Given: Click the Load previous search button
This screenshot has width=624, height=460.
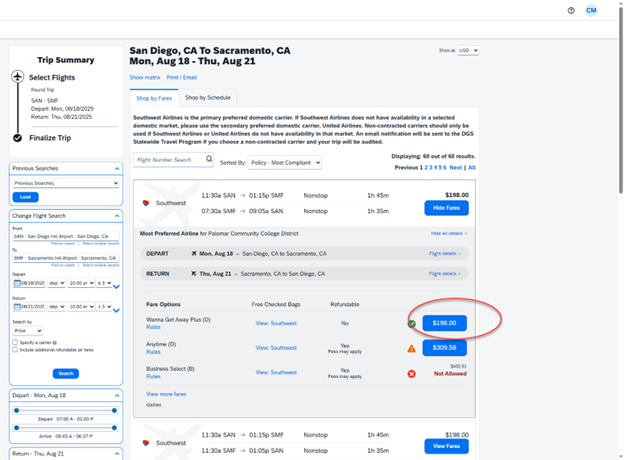Looking at the screenshot, I should 25,197.
